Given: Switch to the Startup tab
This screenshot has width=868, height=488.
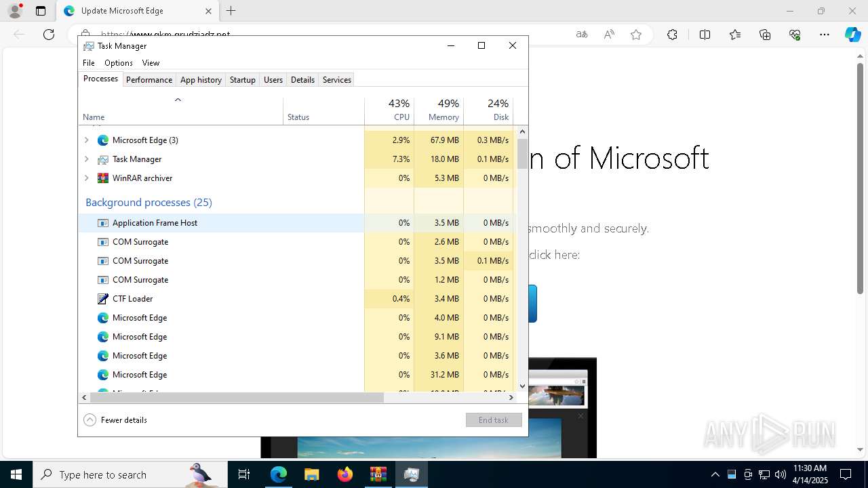Looking at the screenshot, I should click(x=243, y=80).
